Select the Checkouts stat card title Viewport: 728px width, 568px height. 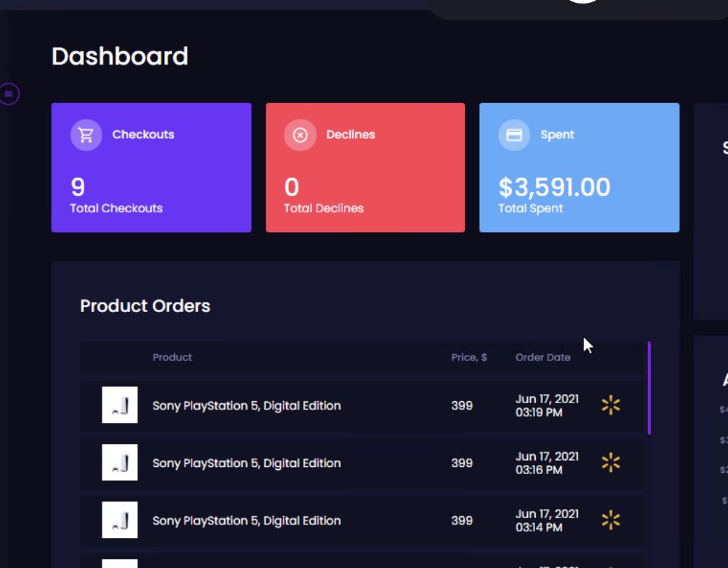[x=143, y=135]
